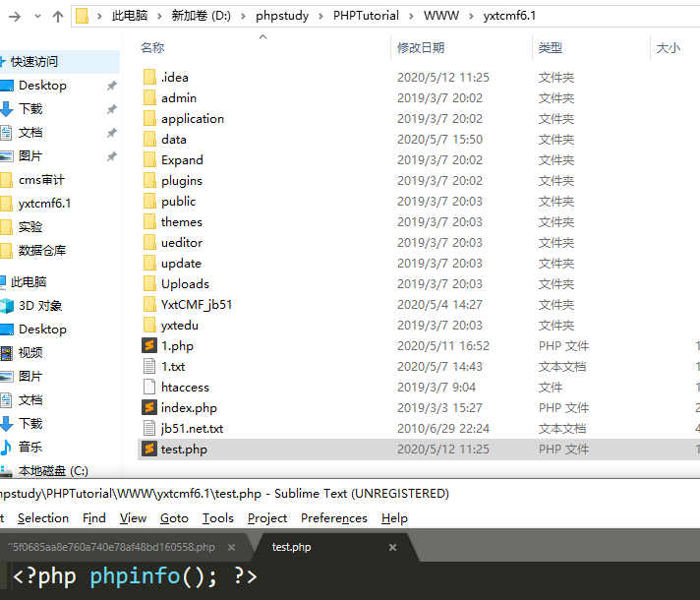Select the jb51.net.txt file name
This screenshot has height=600, width=700.
coord(192,429)
